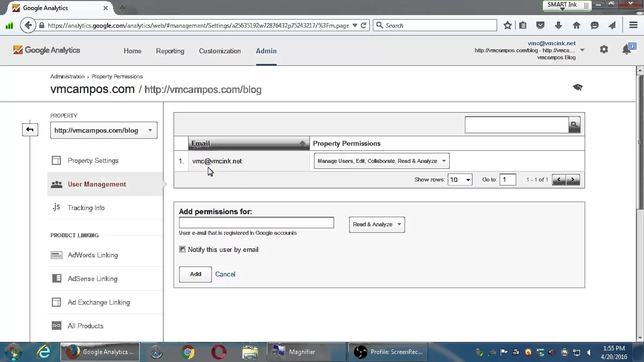
Task: Open the Show rows dropdown
Action: 460,179
